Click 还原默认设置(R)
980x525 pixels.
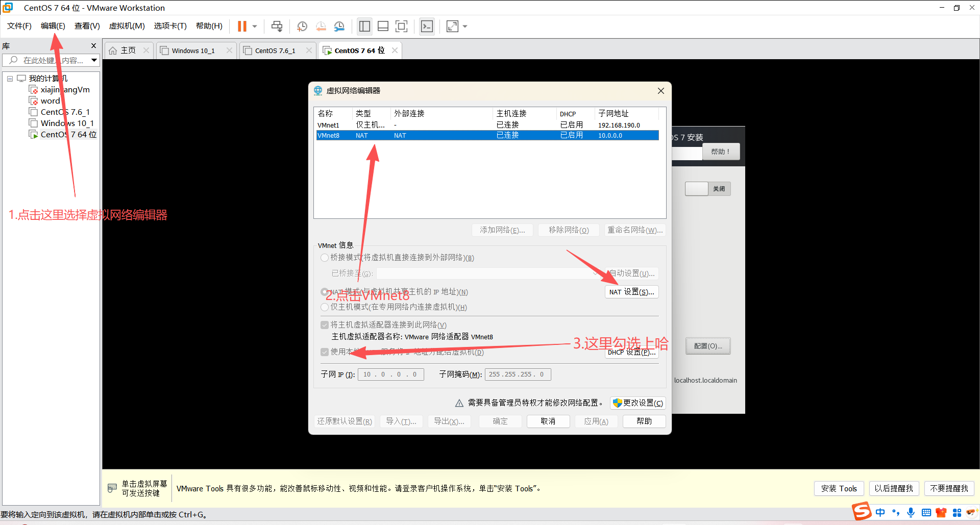tap(345, 421)
